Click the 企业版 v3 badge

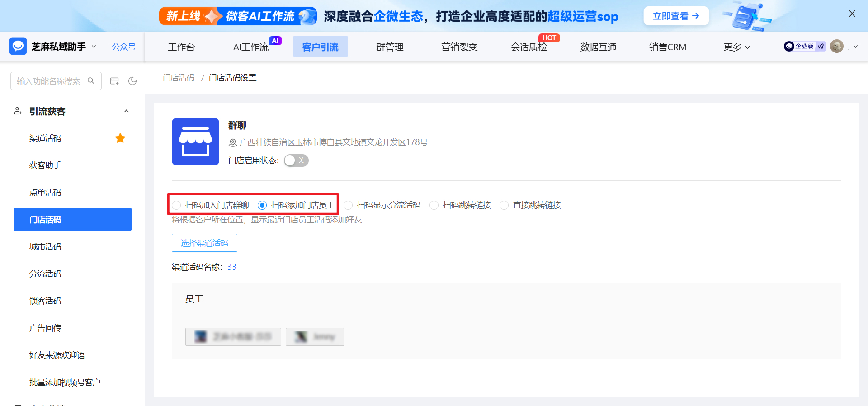tap(804, 46)
